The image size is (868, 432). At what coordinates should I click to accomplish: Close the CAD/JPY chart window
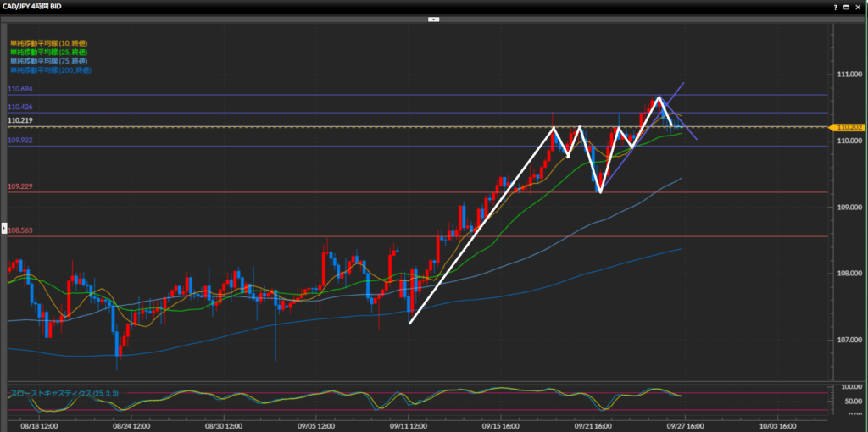click(x=859, y=6)
